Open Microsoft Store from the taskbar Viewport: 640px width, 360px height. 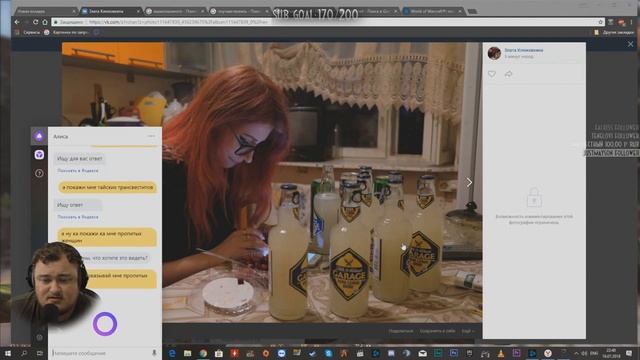pyautogui.click(x=219, y=353)
